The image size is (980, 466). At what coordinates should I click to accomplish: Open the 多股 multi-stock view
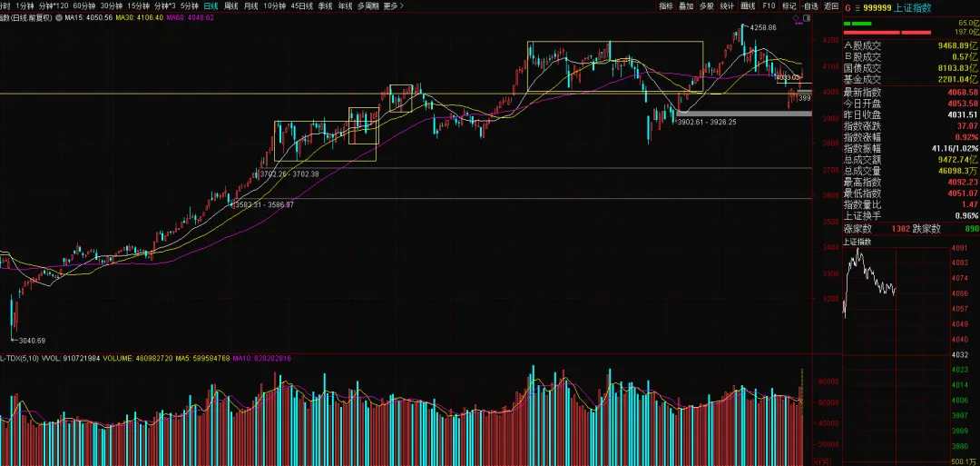(x=706, y=5)
